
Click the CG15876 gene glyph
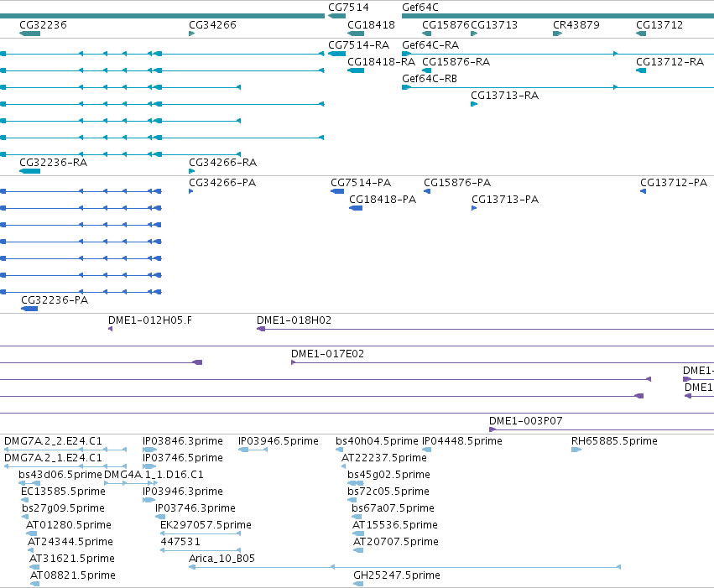tap(427, 34)
